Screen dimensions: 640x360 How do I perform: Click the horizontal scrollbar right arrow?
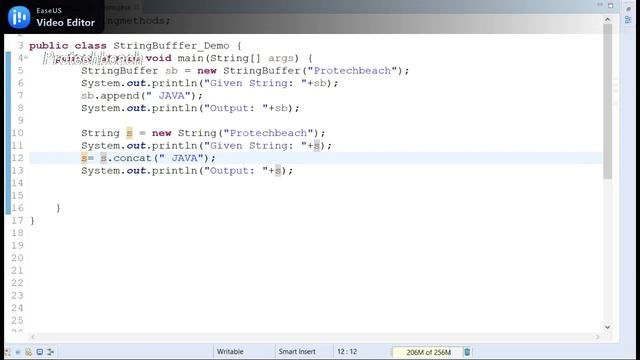(597, 337)
